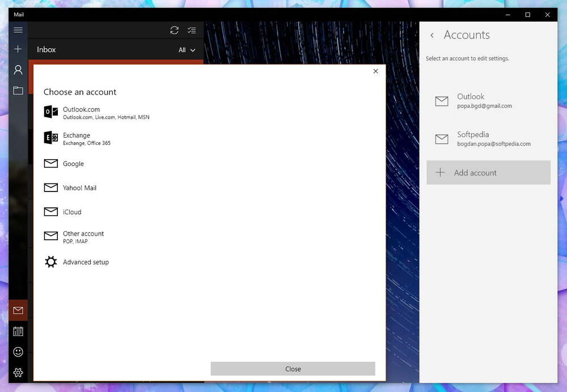The width and height of the screenshot is (567, 392).
Task: Open the All messages filter dropdown
Action: 187,50
